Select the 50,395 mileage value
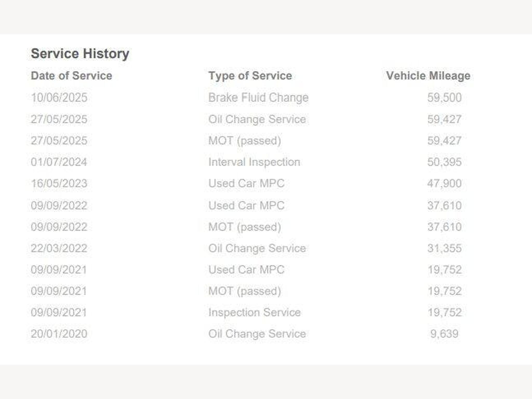 pos(444,162)
